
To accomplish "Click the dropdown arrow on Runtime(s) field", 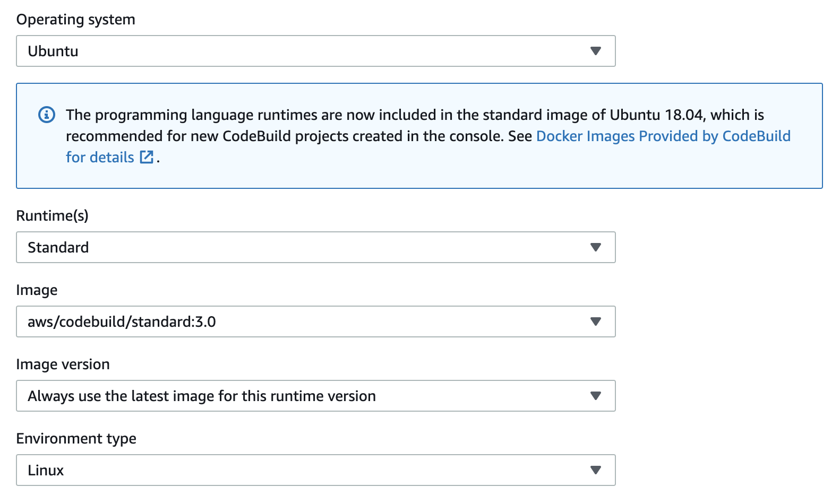I will (x=596, y=247).
